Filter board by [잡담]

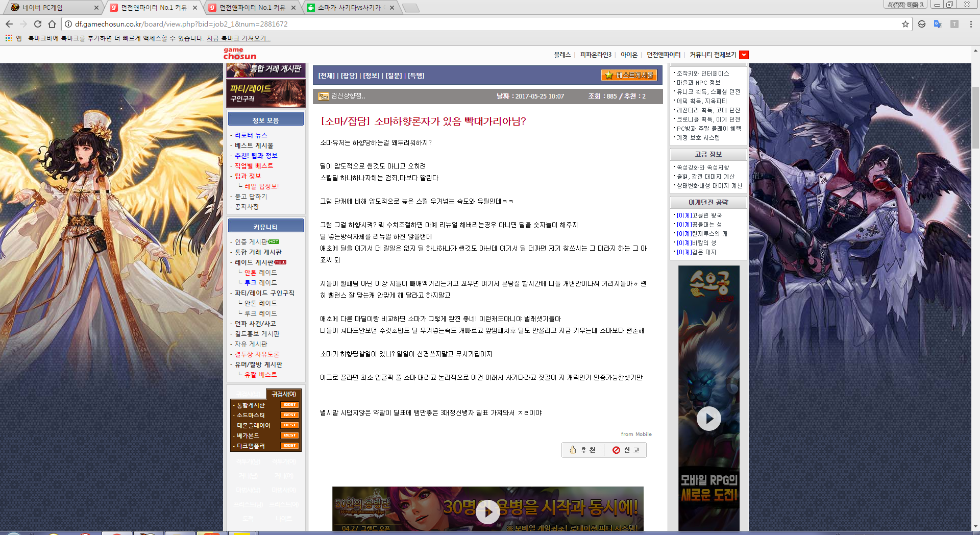click(x=349, y=76)
